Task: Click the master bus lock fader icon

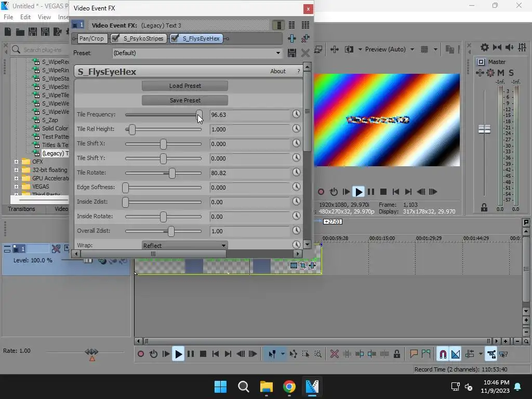Action: click(484, 208)
